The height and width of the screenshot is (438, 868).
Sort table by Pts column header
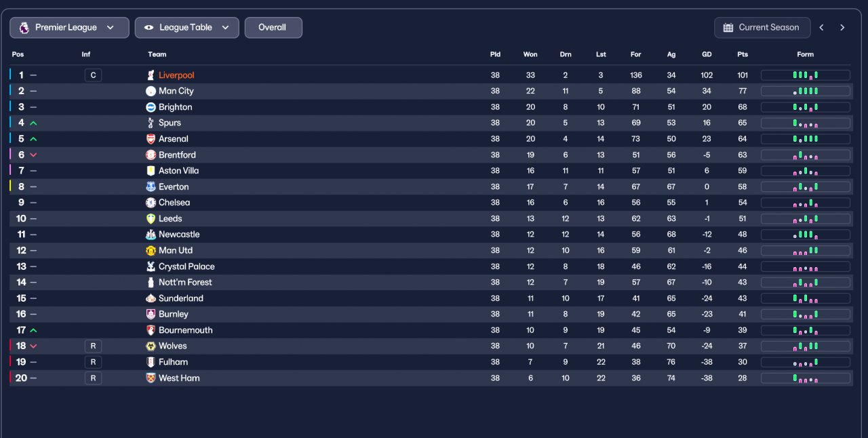coord(743,54)
